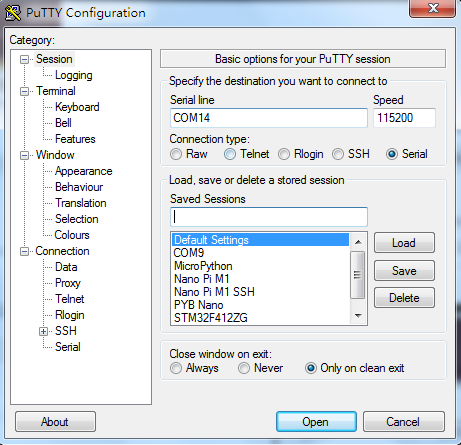Open the Logging category
This screenshot has width=461, height=445.
(x=74, y=75)
